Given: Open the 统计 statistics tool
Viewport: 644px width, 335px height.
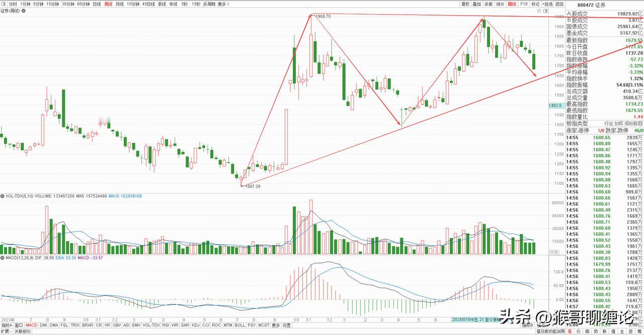Looking at the screenshot, I should [500, 4].
